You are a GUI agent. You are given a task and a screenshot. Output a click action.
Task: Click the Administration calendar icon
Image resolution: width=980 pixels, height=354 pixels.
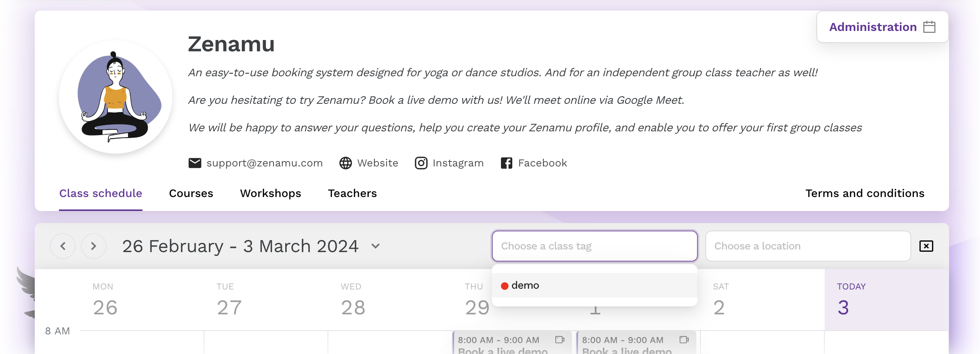(x=929, y=27)
